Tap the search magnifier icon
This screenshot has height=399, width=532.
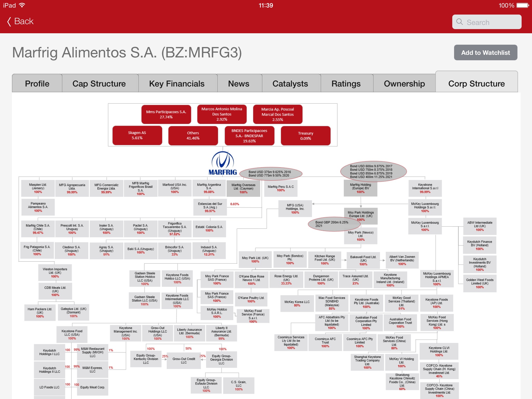460,22
